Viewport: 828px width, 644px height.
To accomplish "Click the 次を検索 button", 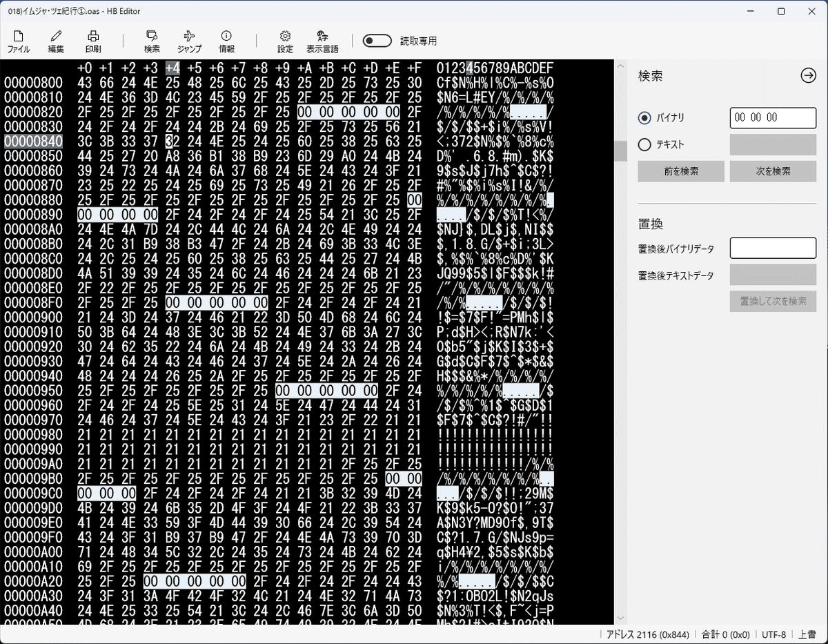I will (773, 171).
